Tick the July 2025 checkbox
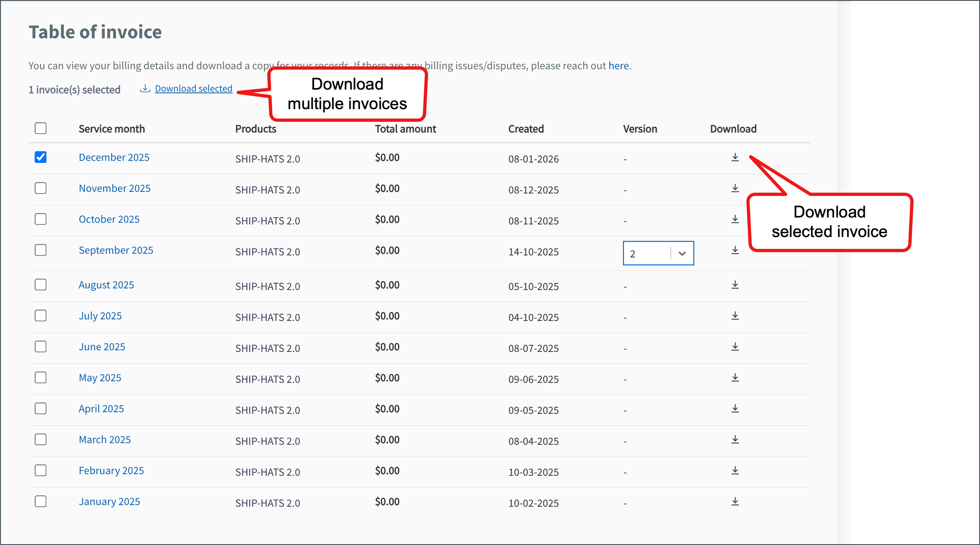This screenshot has height=545, width=980. coord(41,316)
